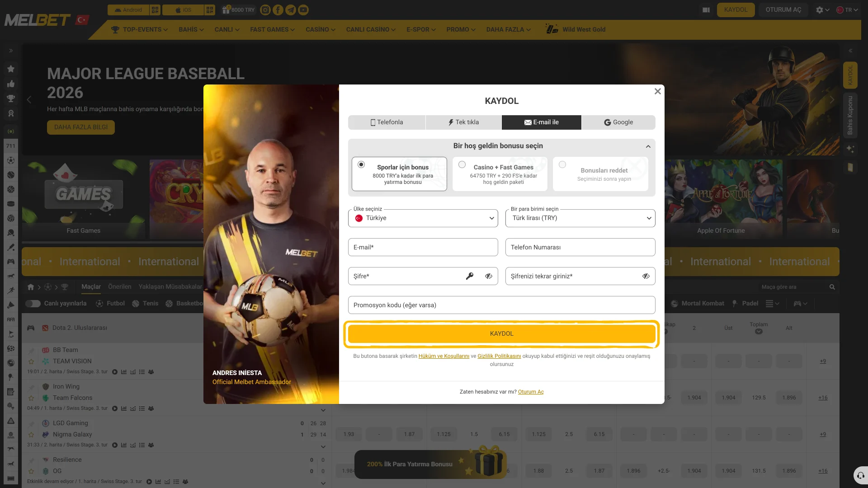Switch to E-mail ile registration tab
The width and height of the screenshot is (868, 488).
pos(542,122)
